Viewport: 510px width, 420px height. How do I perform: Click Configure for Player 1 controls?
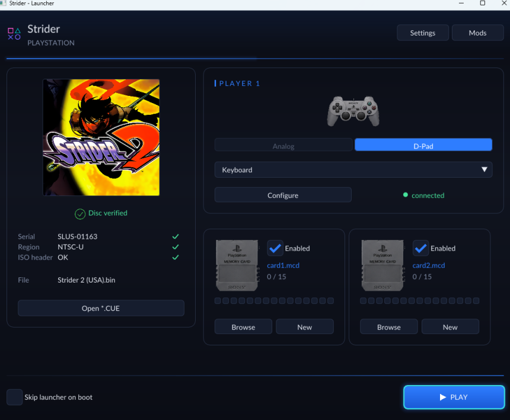(283, 195)
